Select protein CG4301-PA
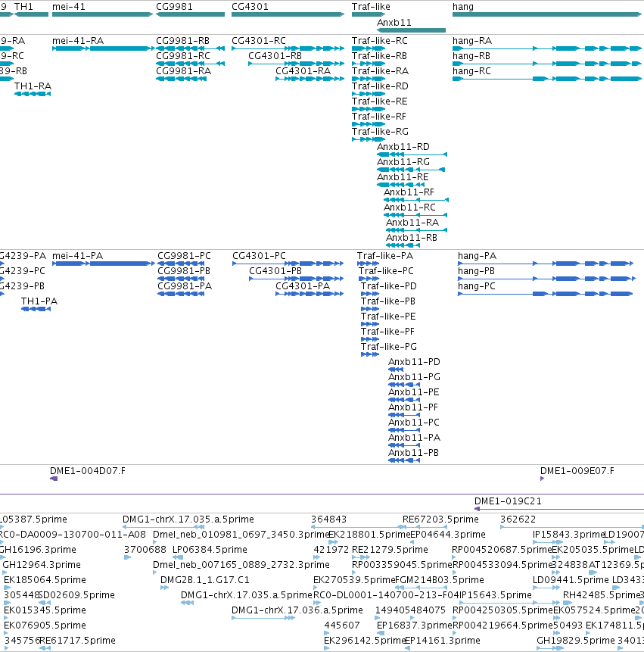 click(310, 294)
